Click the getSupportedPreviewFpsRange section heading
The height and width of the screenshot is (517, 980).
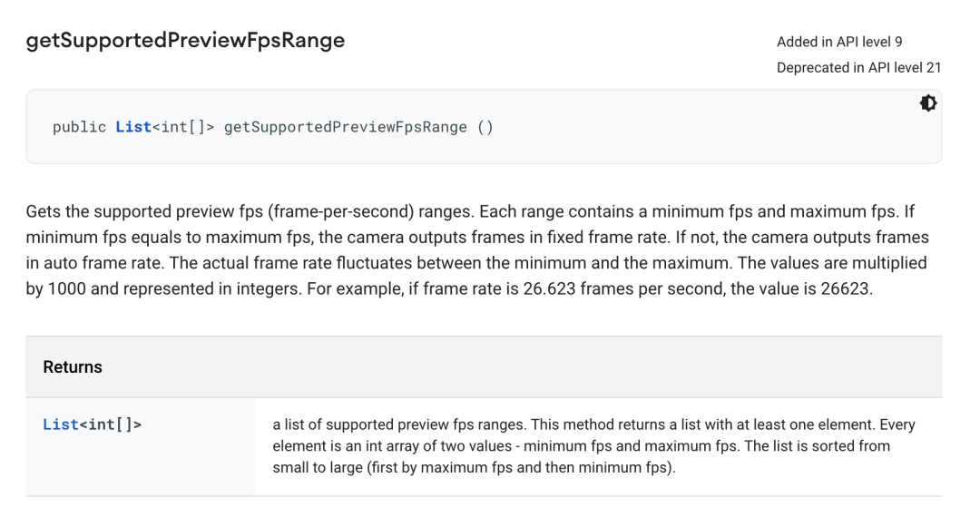[x=185, y=41]
